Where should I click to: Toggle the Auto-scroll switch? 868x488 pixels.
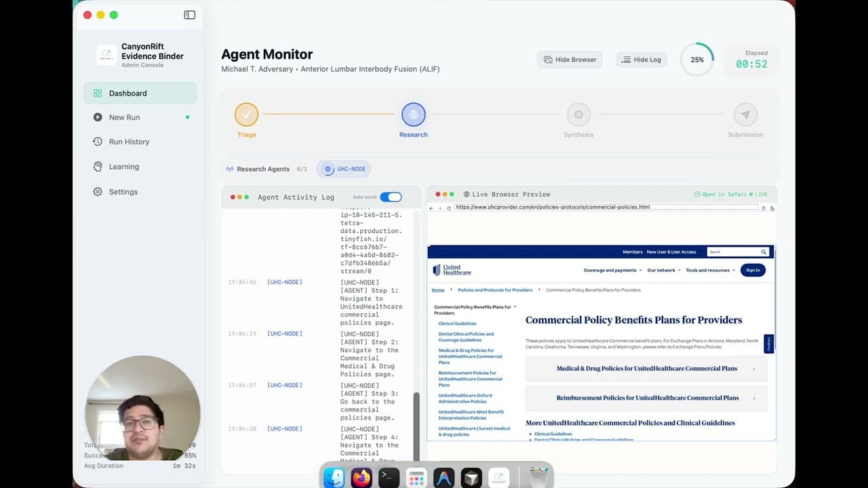point(391,197)
